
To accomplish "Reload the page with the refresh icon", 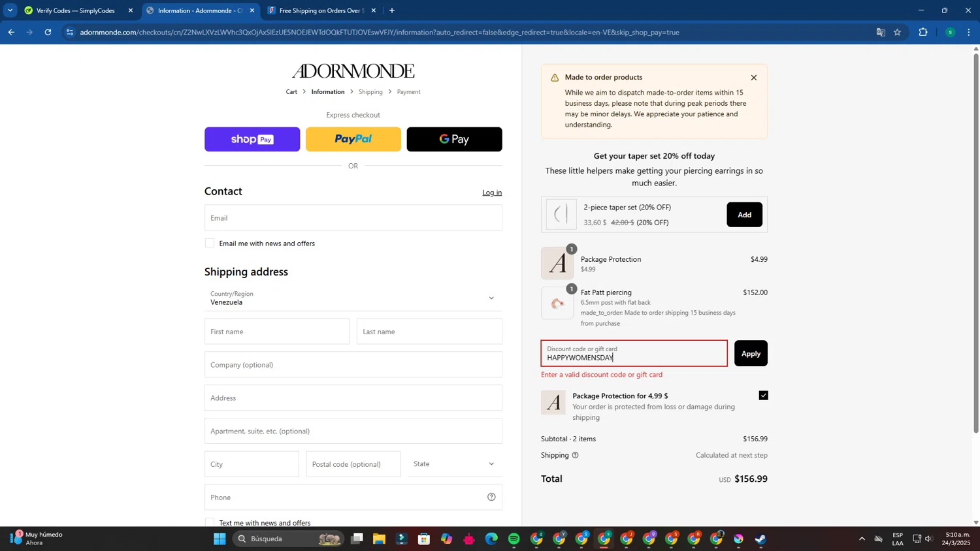I will click(x=48, y=32).
